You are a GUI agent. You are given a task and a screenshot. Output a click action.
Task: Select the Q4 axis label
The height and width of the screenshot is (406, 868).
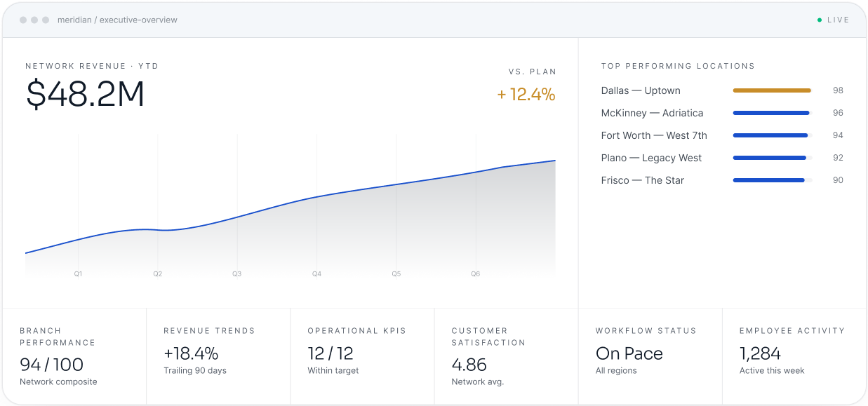pos(317,274)
